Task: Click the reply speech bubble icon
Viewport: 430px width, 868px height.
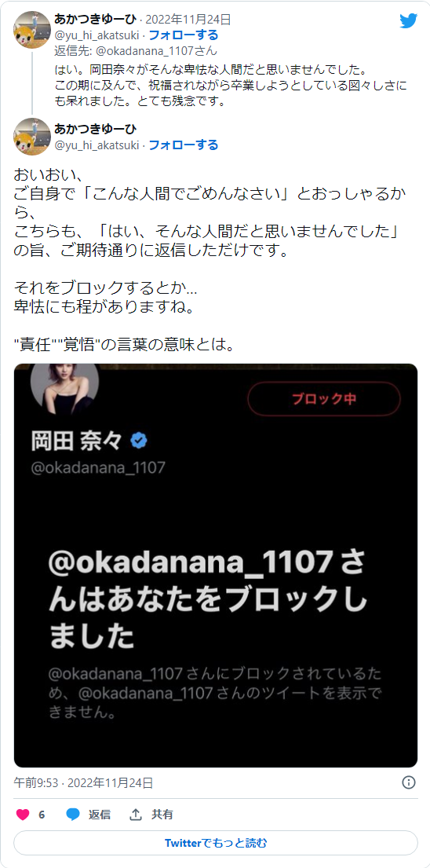Action: (x=73, y=815)
